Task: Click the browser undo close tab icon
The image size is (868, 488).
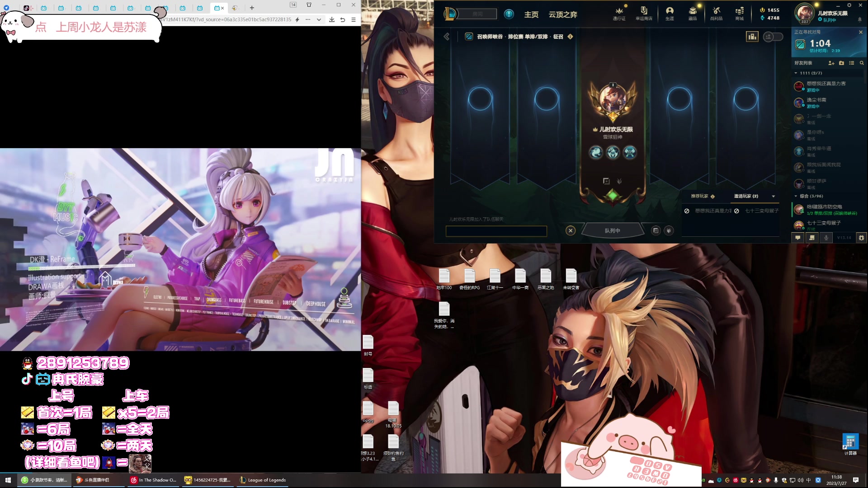Action: tap(343, 19)
